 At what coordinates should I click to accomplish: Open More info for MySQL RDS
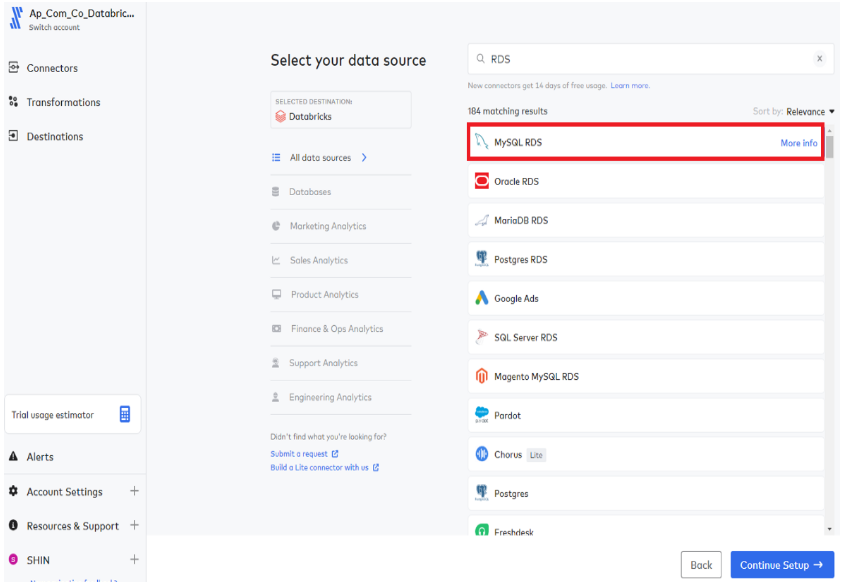(x=798, y=143)
